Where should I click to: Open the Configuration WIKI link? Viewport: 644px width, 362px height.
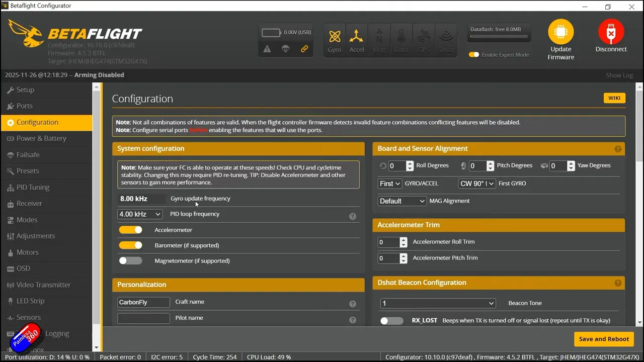(614, 98)
